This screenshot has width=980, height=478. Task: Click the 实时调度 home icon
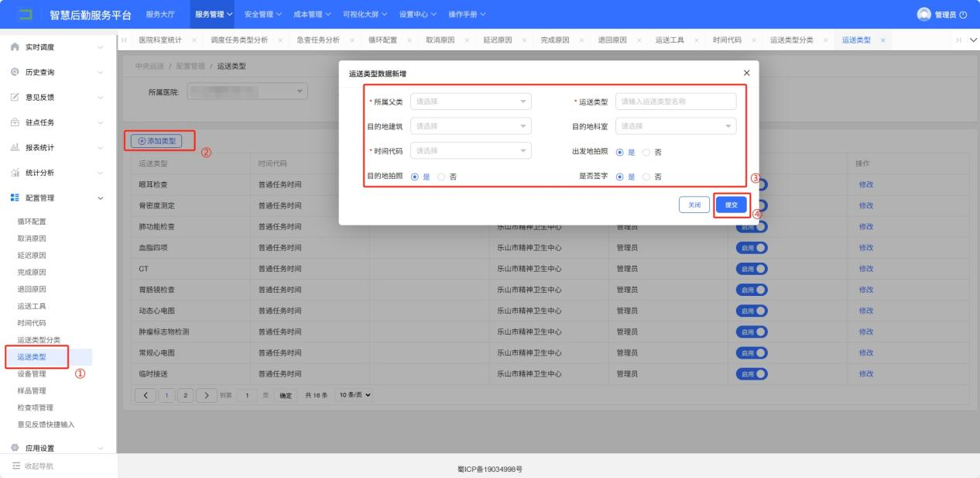14,47
